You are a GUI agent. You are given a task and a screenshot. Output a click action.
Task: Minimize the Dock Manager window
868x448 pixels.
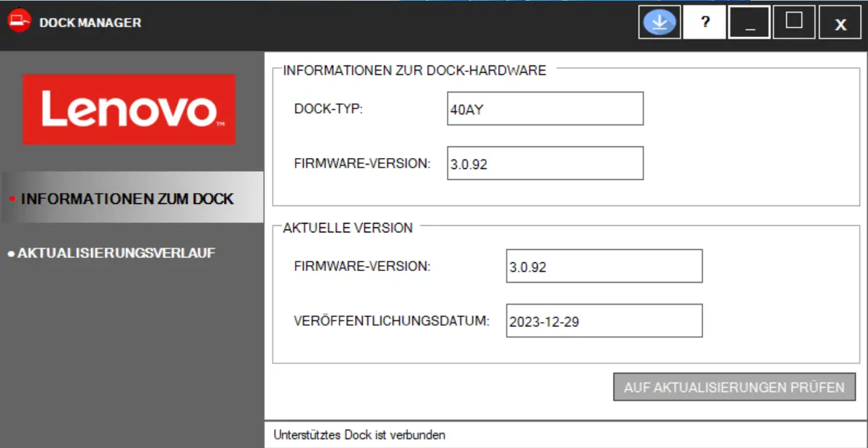coord(749,23)
